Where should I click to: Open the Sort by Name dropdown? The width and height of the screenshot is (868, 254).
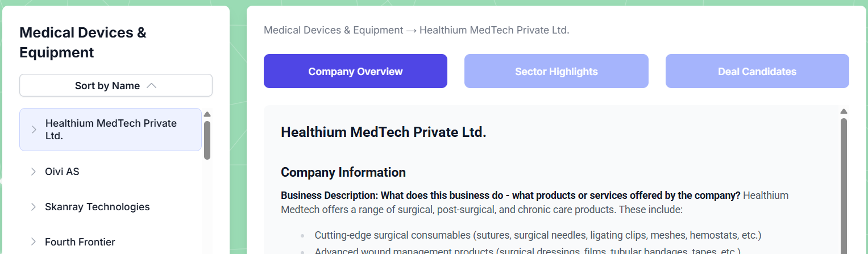(x=115, y=86)
